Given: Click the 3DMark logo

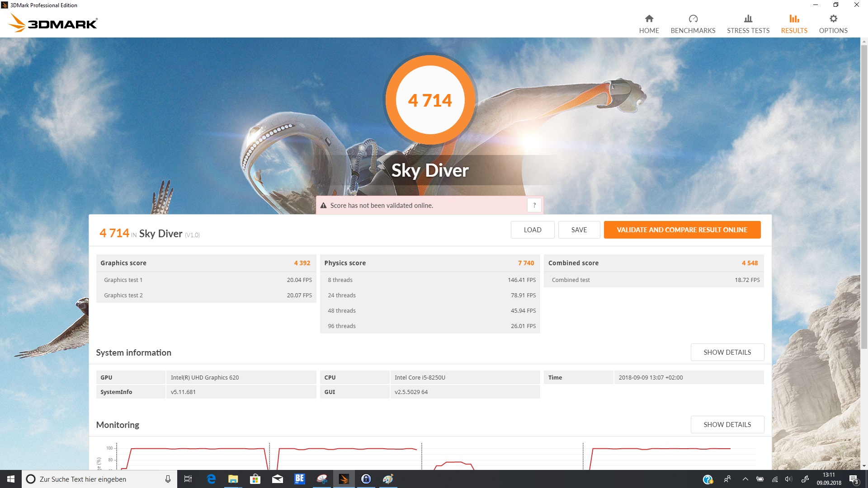Looking at the screenshot, I should coord(53,23).
